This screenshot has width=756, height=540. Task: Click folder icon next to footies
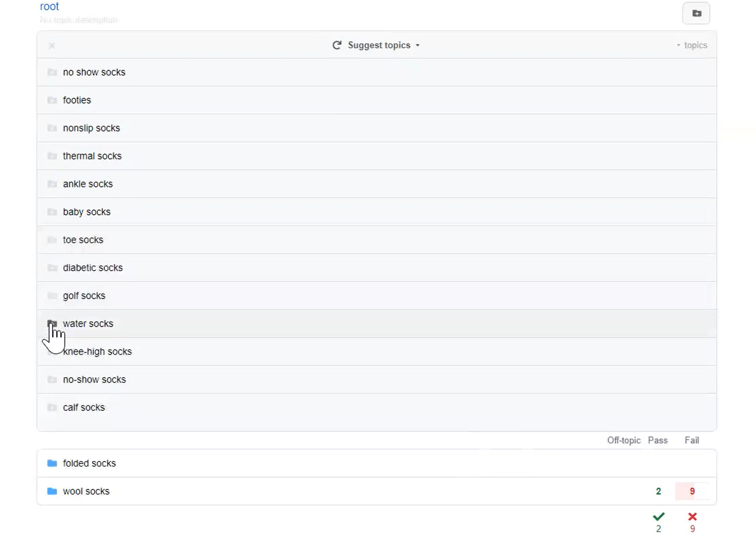(x=52, y=100)
